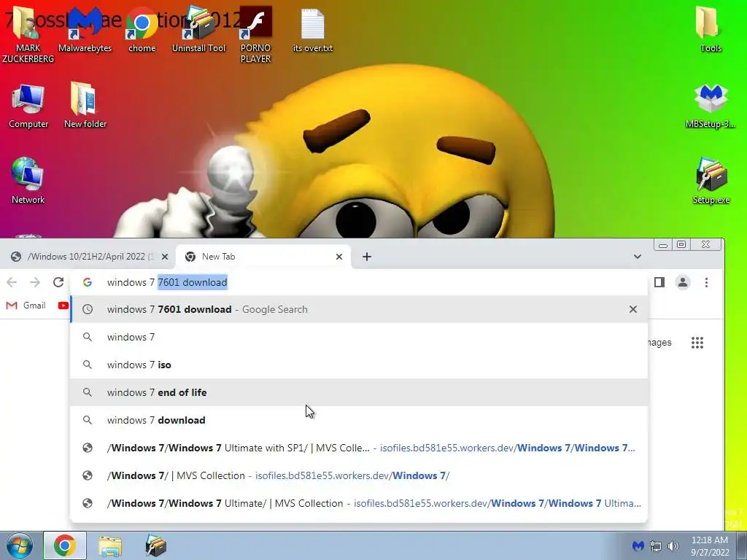Click the Chrome taskbar button
Image resolution: width=747 pixels, height=560 pixels.
(65, 545)
